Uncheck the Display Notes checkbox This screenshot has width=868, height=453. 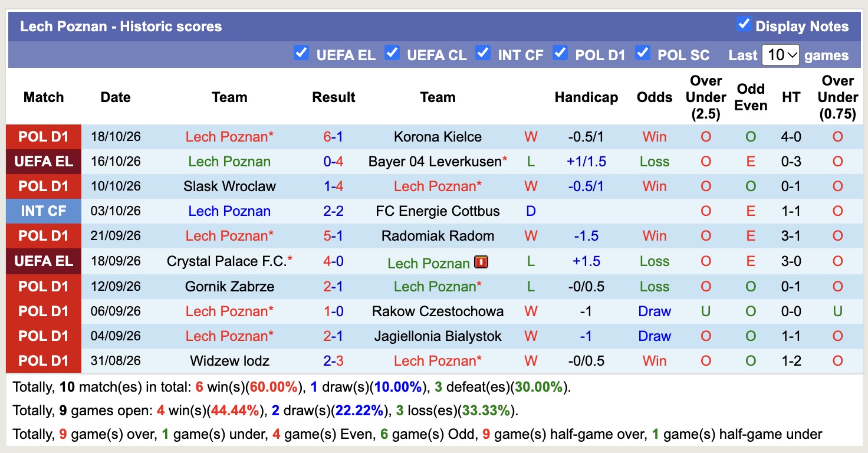click(x=744, y=24)
